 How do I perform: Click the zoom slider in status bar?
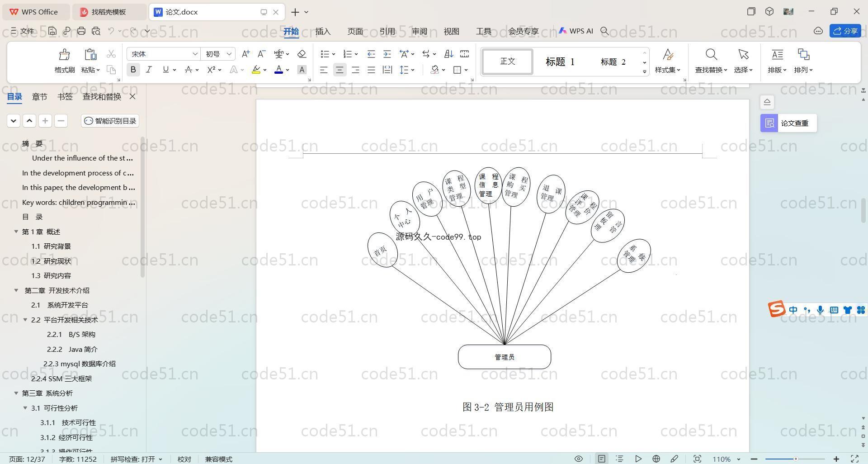pos(795,459)
